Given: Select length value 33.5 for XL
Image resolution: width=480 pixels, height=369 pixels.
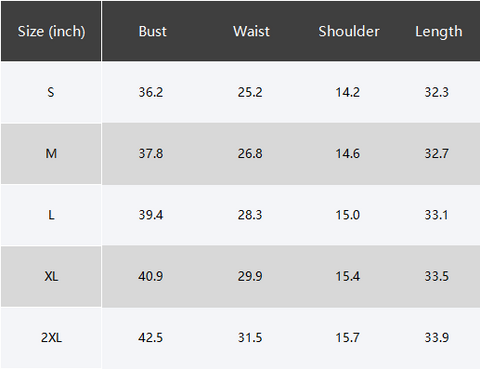Looking at the screenshot, I should pyautogui.click(x=437, y=276).
